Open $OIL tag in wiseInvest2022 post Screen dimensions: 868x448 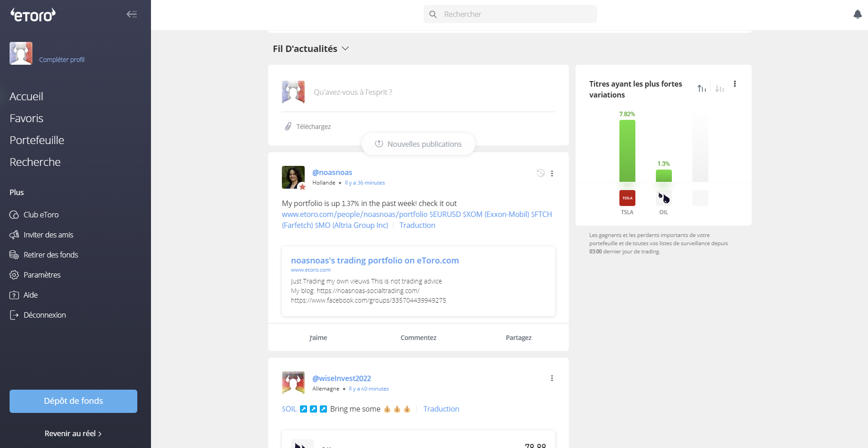[289, 409]
